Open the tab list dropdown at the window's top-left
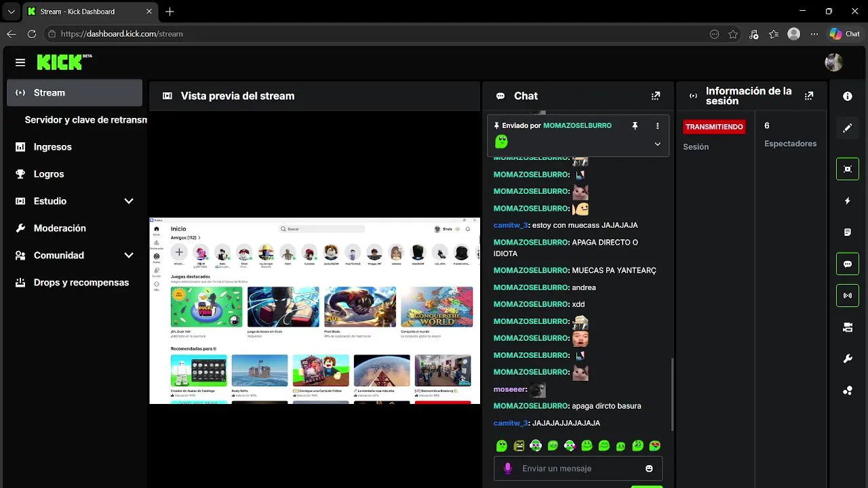868x488 pixels. 11,12
